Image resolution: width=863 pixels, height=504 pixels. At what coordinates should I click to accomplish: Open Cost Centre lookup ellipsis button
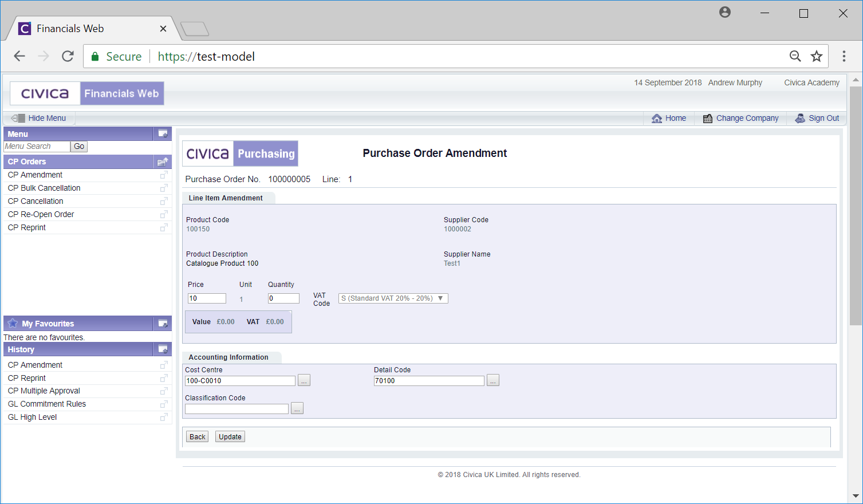click(x=304, y=381)
